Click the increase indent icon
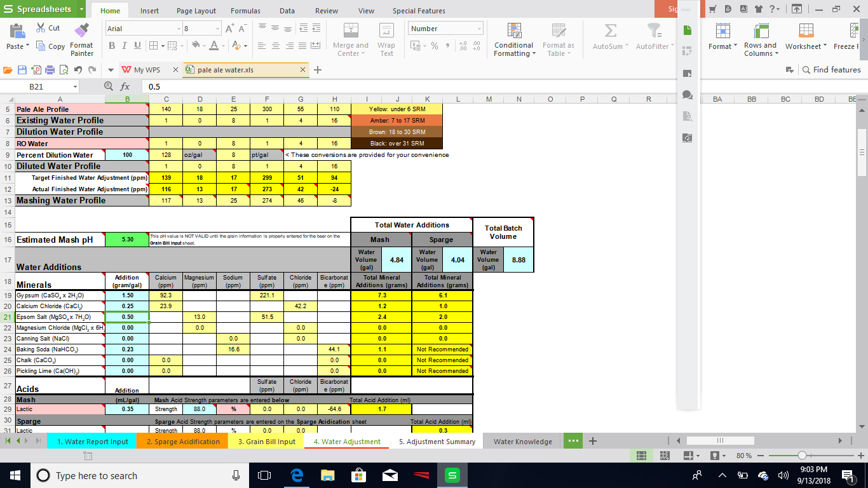The image size is (868, 488). 317,29
